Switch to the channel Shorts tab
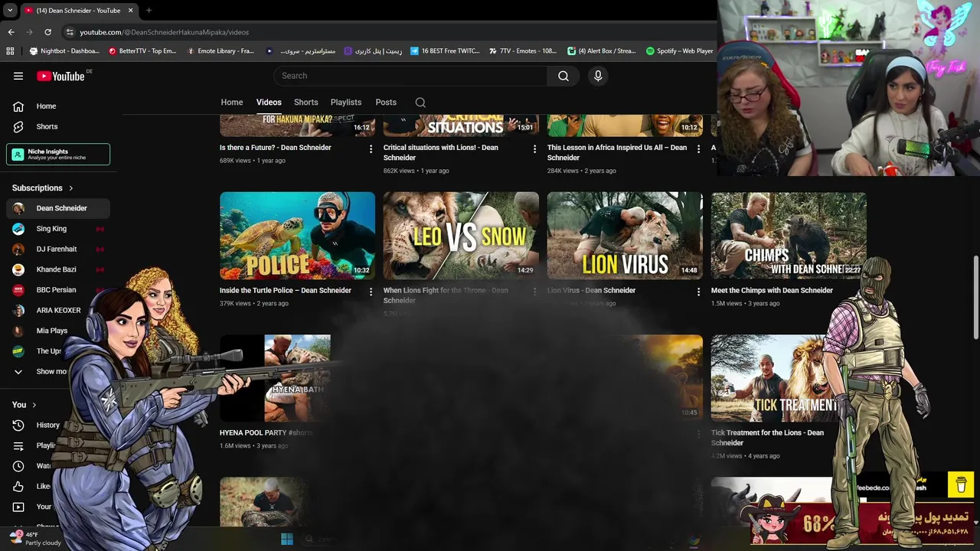This screenshot has height=551, width=980. (x=306, y=103)
